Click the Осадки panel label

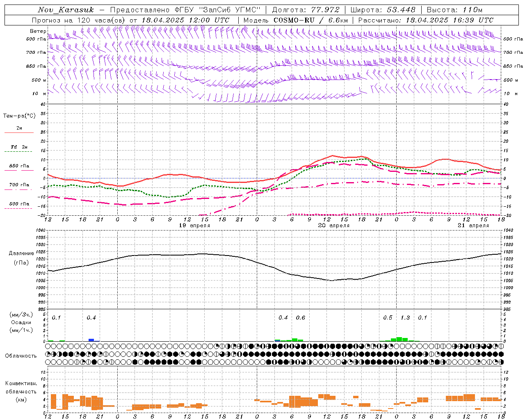(x=21, y=322)
